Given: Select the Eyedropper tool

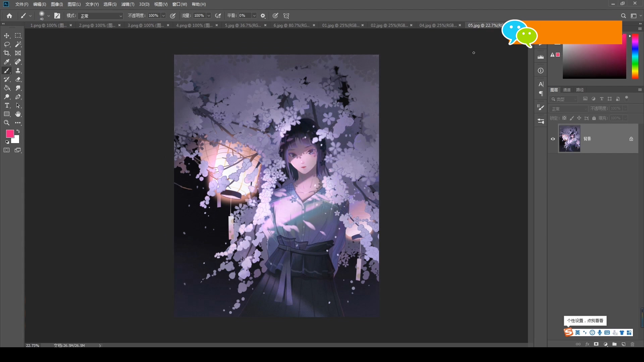Looking at the screenshot, I should coord(7,62).
